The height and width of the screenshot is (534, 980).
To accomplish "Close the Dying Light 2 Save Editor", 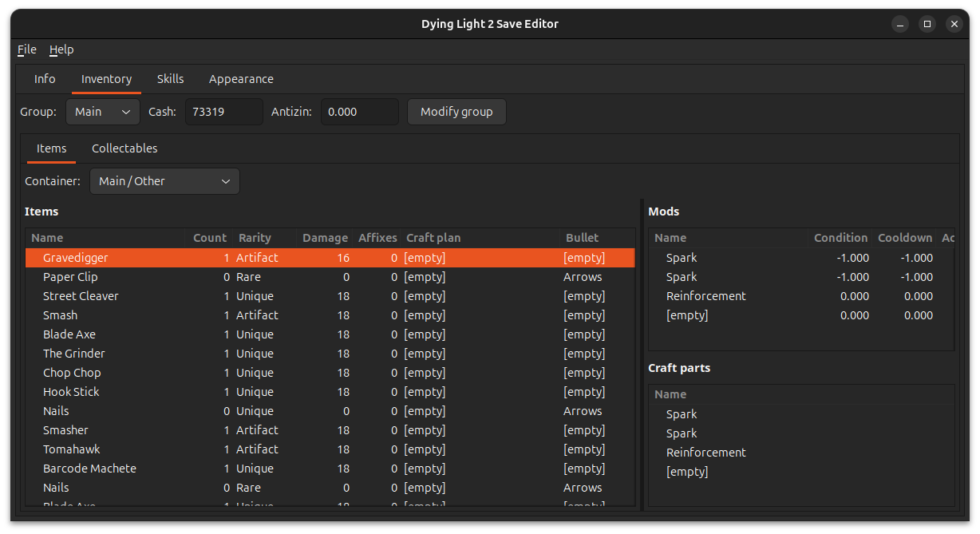I will 954,24.
